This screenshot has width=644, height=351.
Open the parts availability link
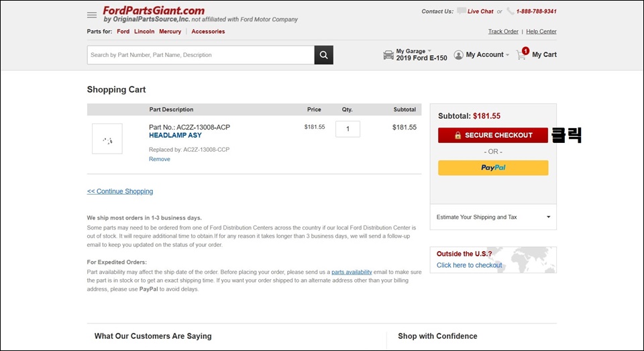(352, 272)
